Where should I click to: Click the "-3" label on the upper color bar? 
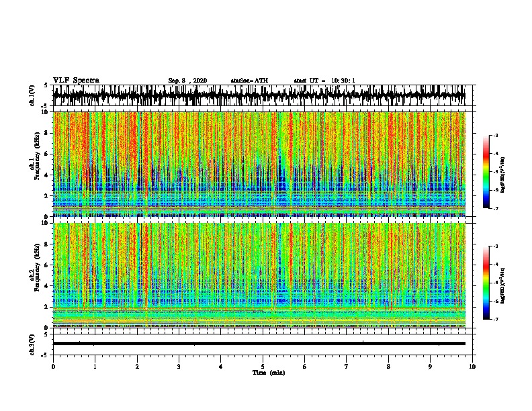click(x=495, y=136)
